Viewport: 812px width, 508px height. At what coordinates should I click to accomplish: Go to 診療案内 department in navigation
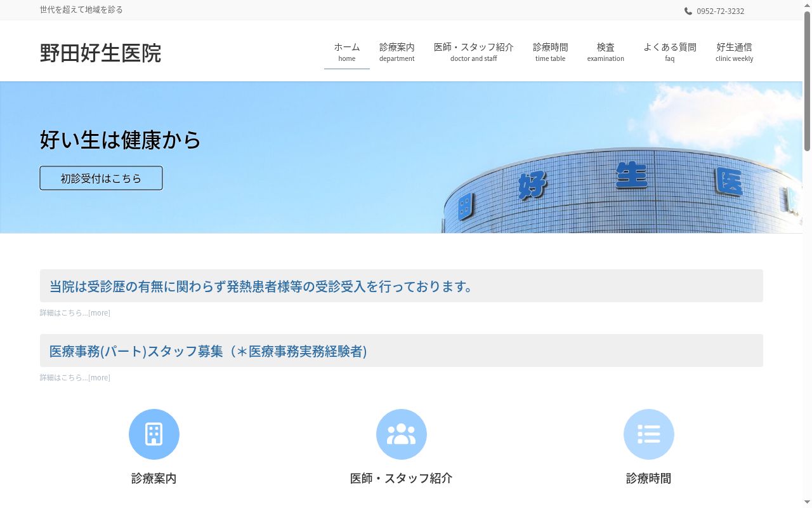[397, 52]
